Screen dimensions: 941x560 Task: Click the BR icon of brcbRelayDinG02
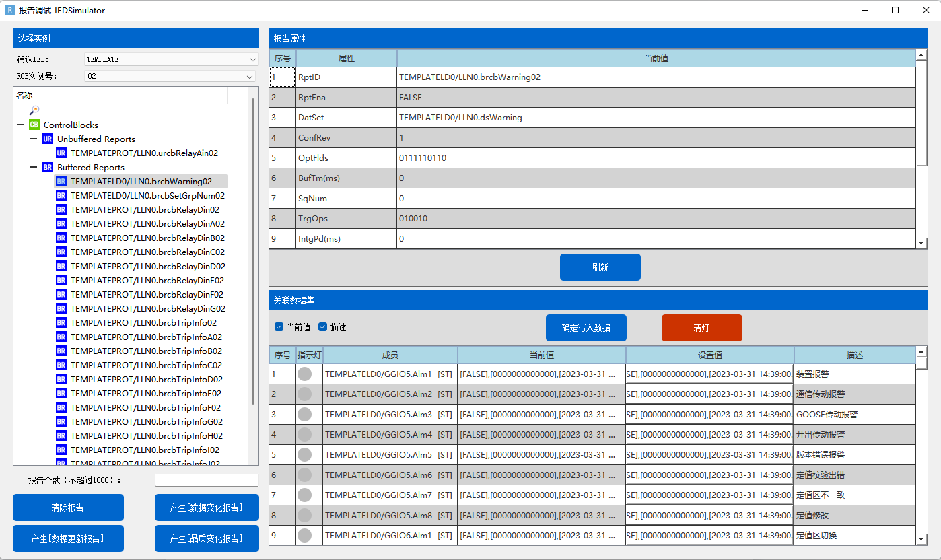coord(61,308)
